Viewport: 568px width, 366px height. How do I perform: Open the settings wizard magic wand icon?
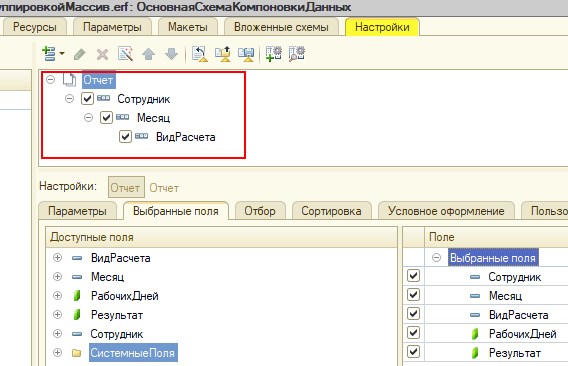click(126, 54)
